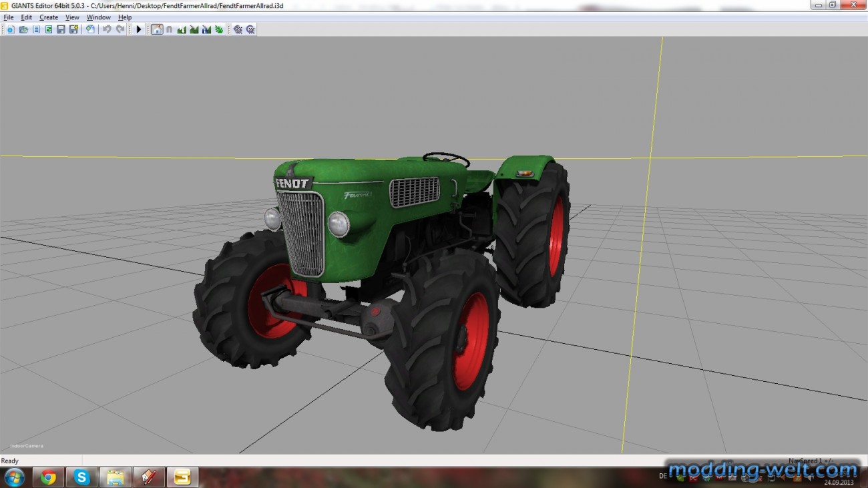Screen dimensions: 868x488
Task: Open Windows Explorer from the taskbar
Action: (116, 477)
